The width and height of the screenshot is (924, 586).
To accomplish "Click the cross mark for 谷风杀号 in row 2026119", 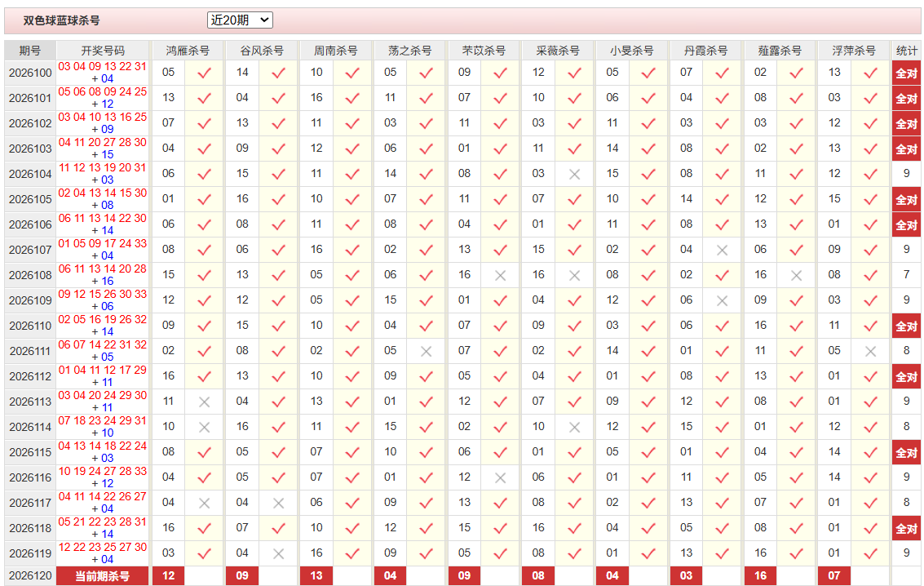I will (279, 554).
